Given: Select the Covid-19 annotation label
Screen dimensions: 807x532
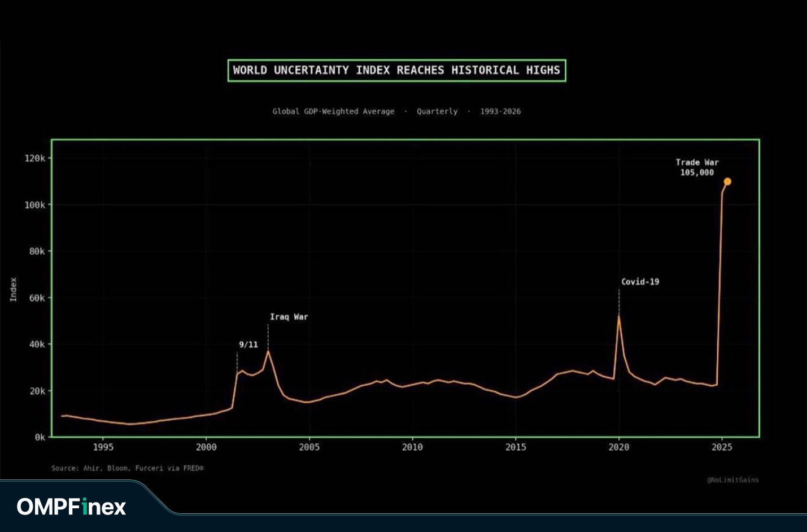Looking at the screenshot, I should [640, 282].
